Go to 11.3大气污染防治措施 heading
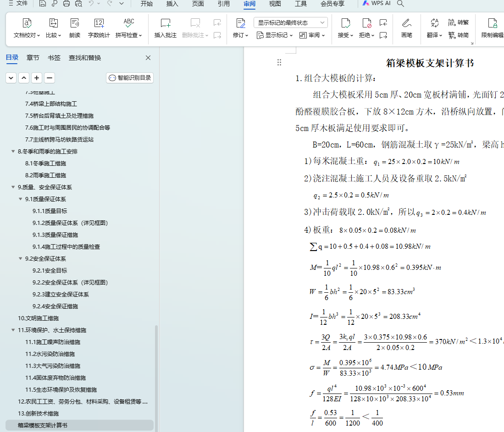 53,366
